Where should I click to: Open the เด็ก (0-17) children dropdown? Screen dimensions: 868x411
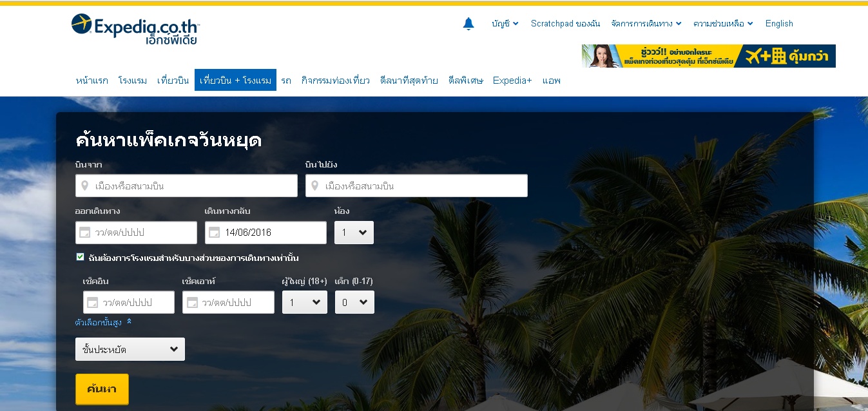coord(354,302)
